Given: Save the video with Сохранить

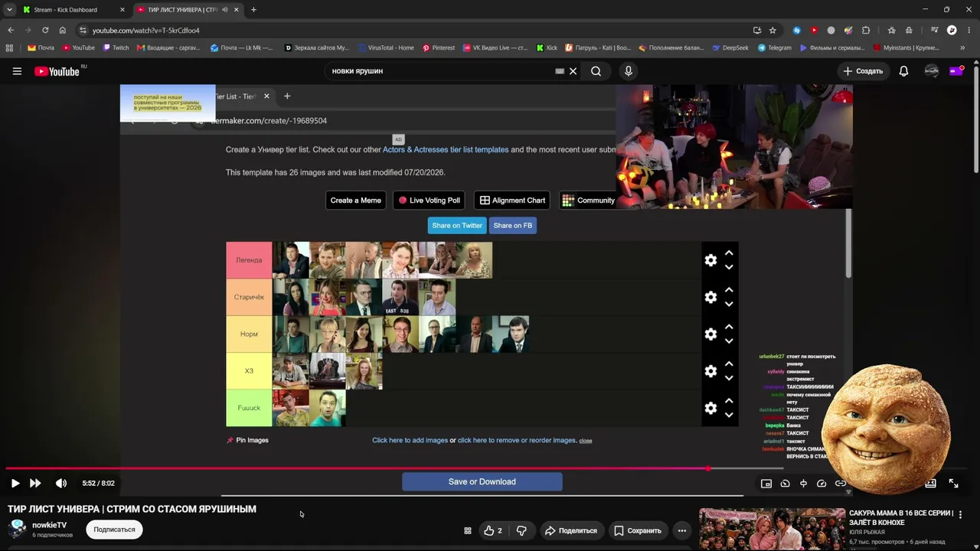Looking at the screenshot, I should (x=637, y=530).
